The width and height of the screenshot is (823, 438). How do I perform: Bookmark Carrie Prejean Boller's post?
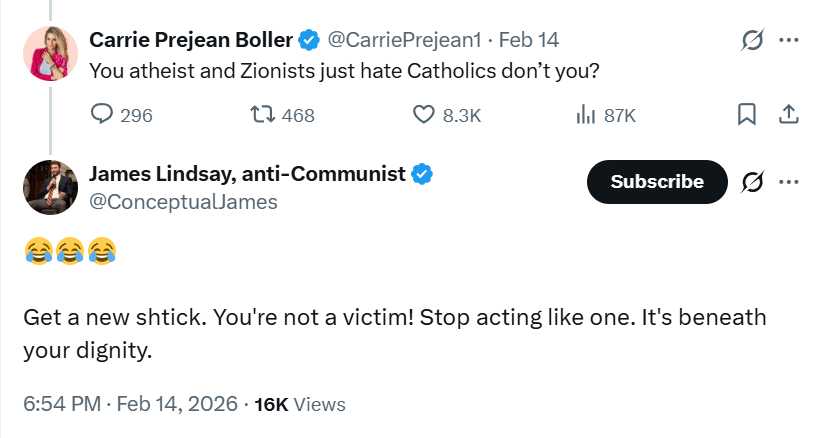coord(746,115)
